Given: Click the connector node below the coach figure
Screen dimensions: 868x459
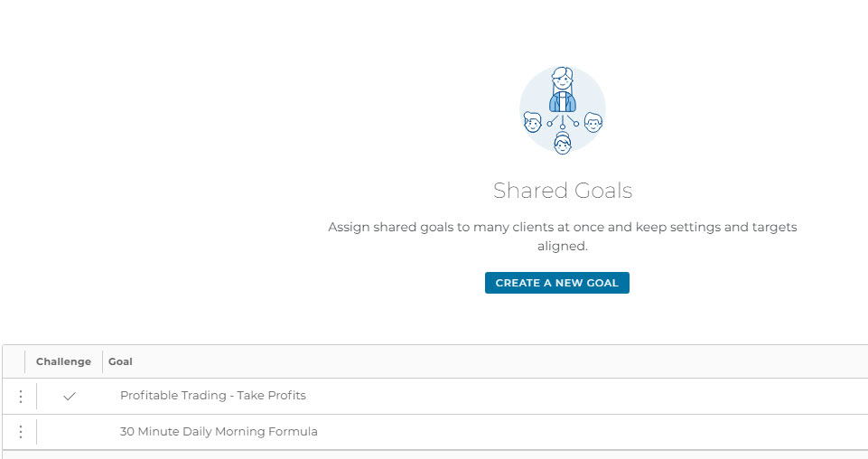Looking at the screenshot, I should pyautogui.click(x=563, y=126).
